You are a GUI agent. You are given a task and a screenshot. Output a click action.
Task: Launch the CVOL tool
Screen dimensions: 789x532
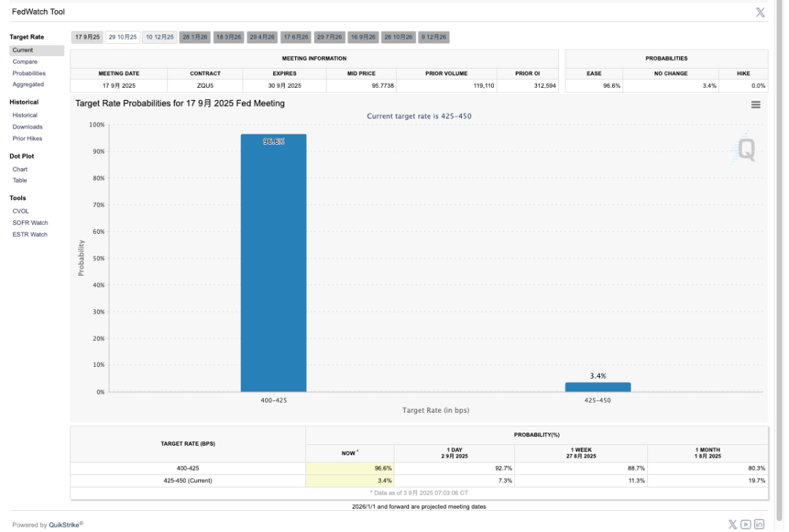point(21,211)
